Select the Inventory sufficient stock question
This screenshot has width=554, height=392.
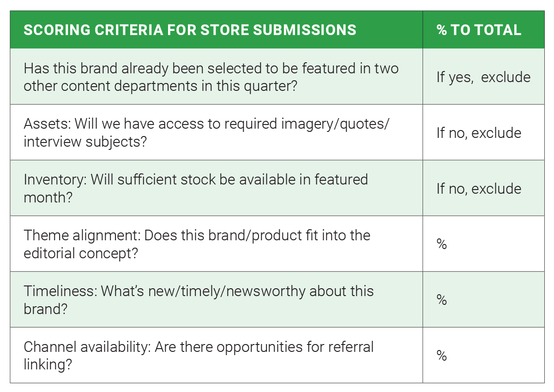[x=216, y=188]
